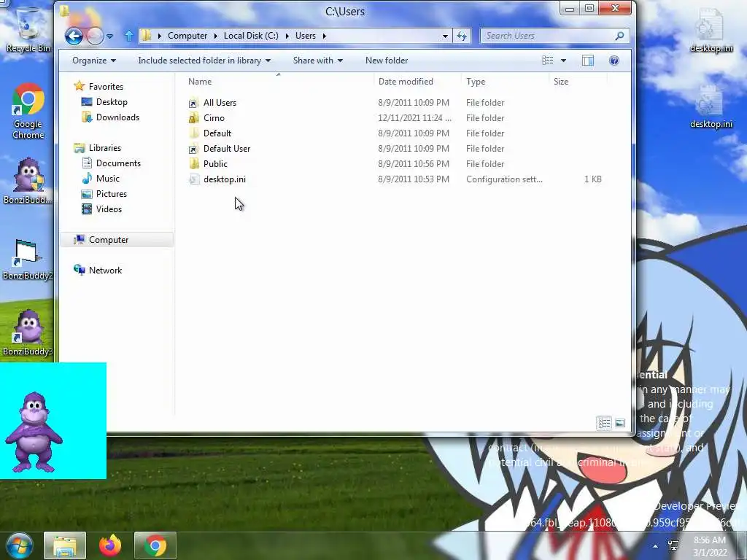Sort by the Type column header

(x=476, y=82)
